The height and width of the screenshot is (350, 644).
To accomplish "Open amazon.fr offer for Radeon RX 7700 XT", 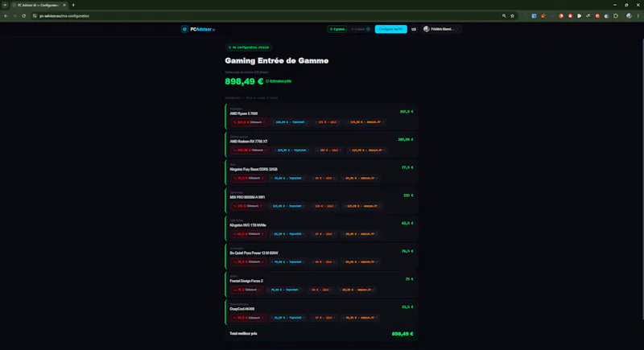I will (367, 150).
